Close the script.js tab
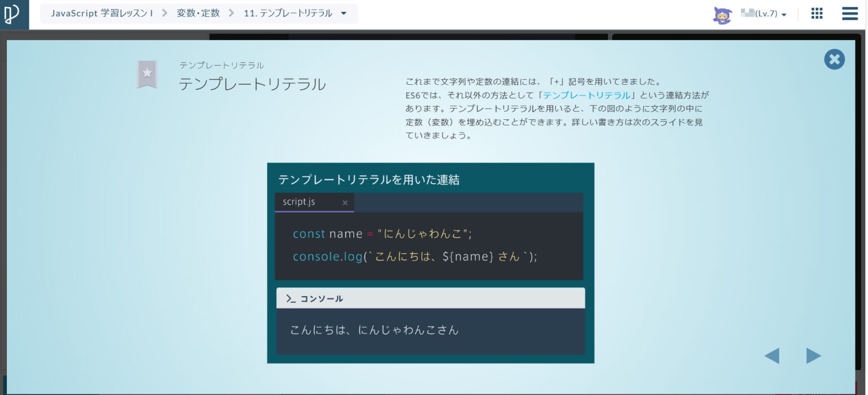Screen dimensions: 868x395 [345, 202]
